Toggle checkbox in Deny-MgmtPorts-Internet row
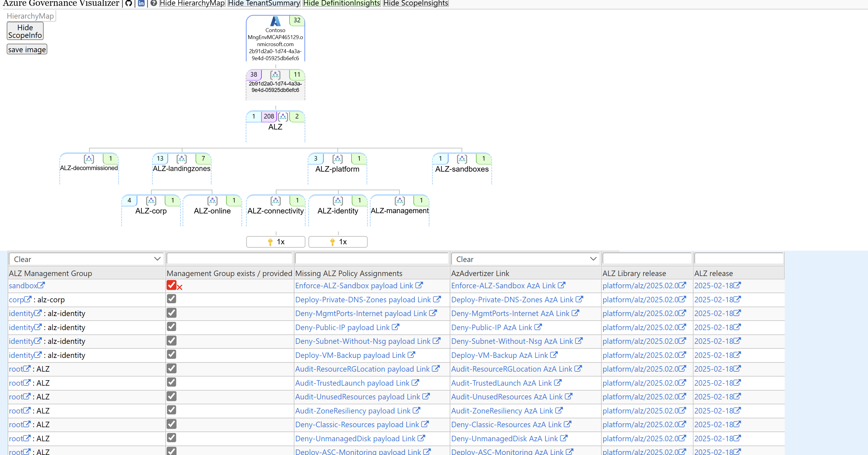 (x=171, y=313)
